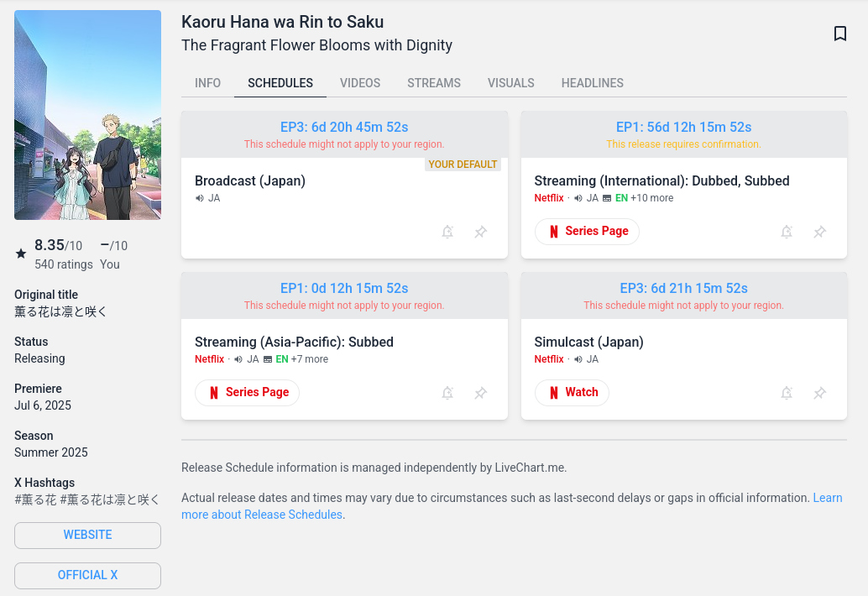Expand '+7 more' languages in Asia-Pacific card
Viewport: 868px width, 596px height.
pos(310,359)
